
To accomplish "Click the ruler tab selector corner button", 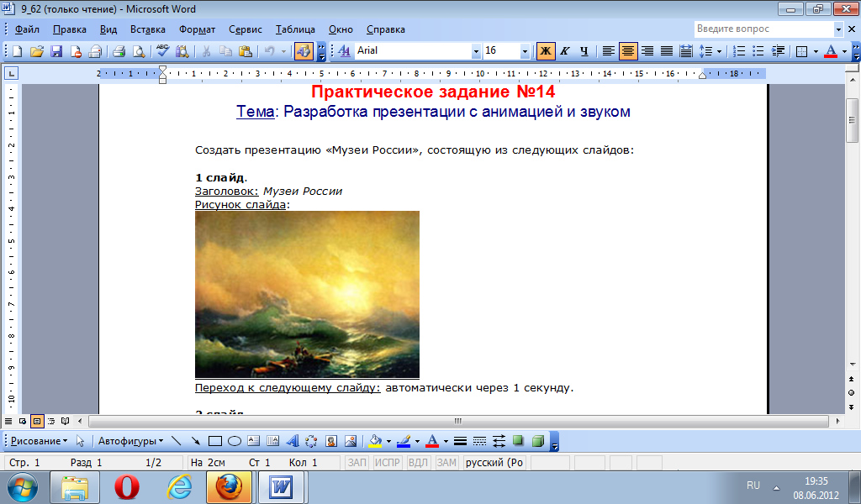I will click(11, 73).
